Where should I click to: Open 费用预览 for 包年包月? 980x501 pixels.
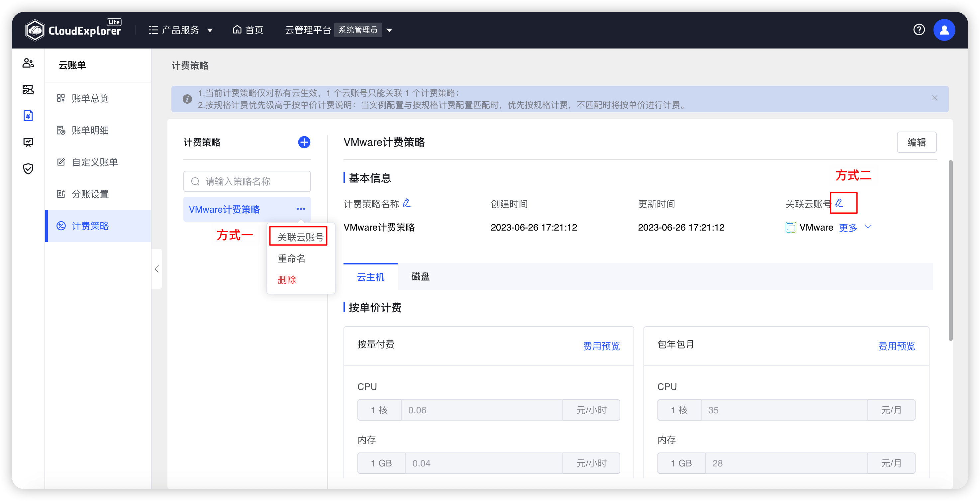tap(897, 346)
